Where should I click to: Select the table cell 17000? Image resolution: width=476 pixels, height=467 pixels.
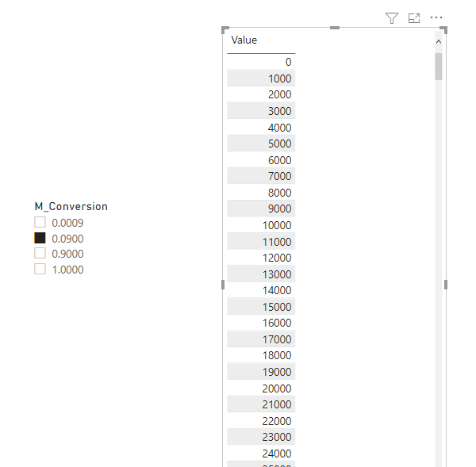pyautogui.click(x=261, y=339)
